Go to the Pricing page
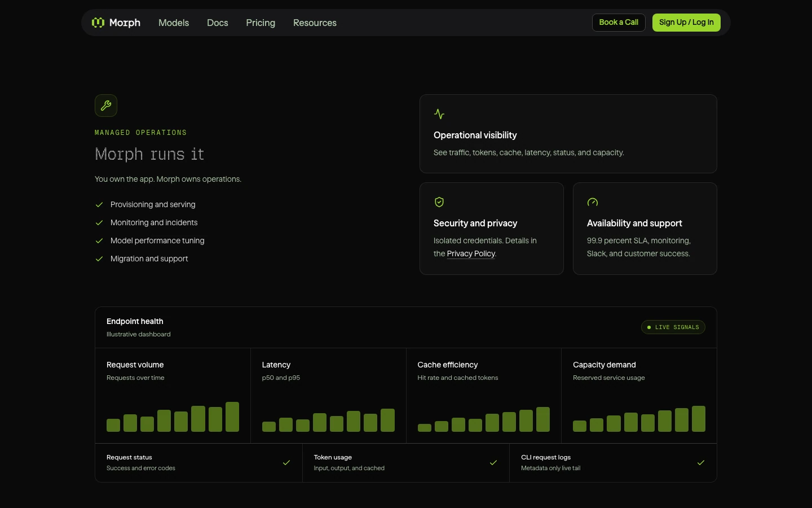 coord(261,23)
